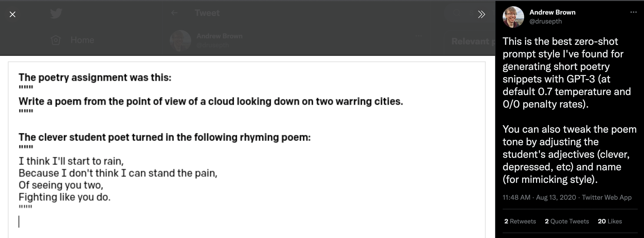View the 2 Quote Tweets list
Image resolution: width=644 pixels, height=238 pixels.
(567, 221)
